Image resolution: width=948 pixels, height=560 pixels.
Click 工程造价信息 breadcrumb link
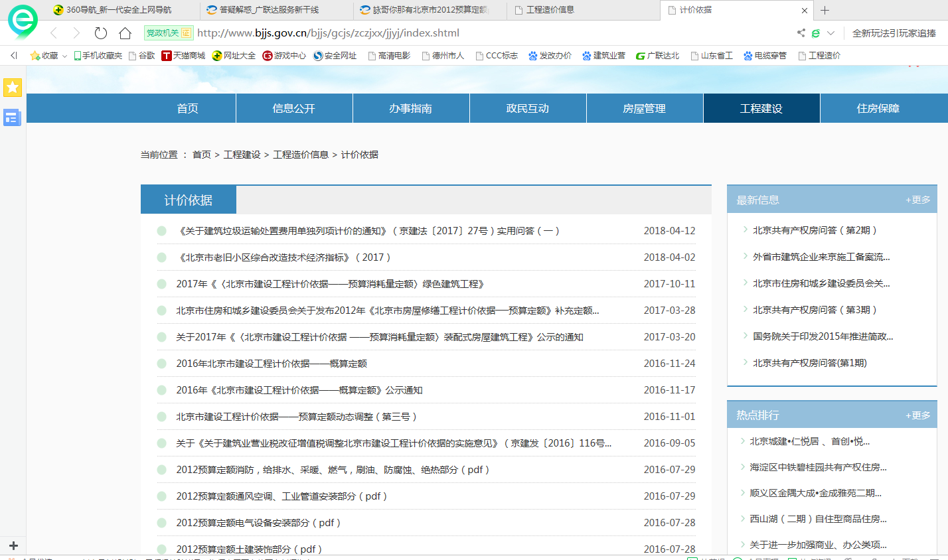pos(301,155)
